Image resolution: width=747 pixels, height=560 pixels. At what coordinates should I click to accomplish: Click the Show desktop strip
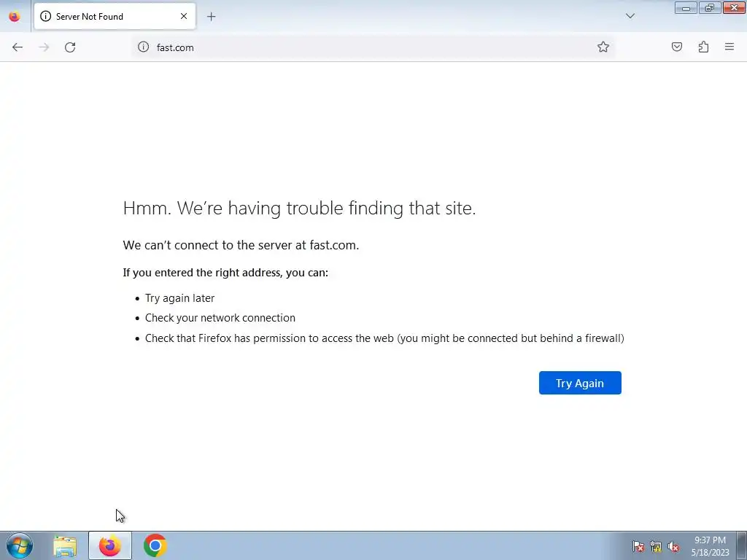point(742,546)
